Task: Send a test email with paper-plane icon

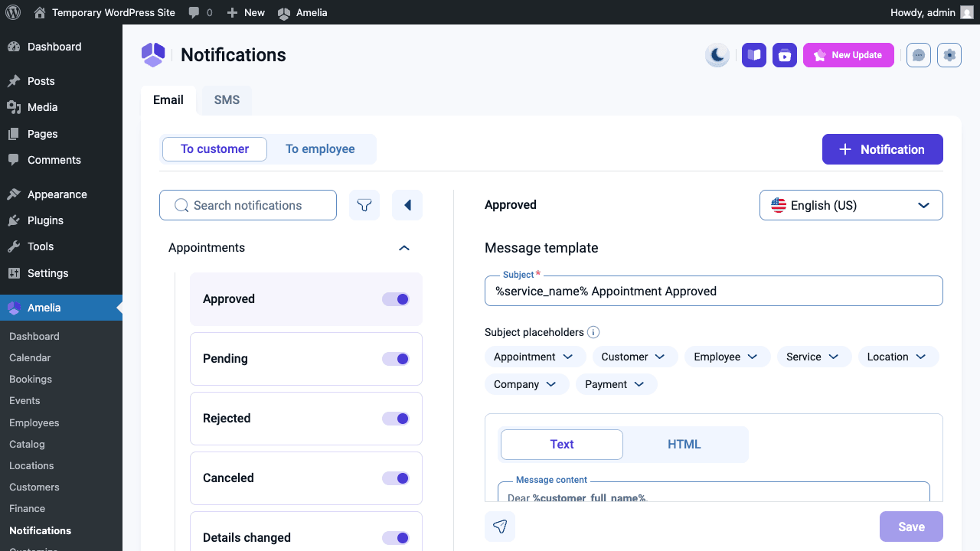Action: (x=500, y=527)
